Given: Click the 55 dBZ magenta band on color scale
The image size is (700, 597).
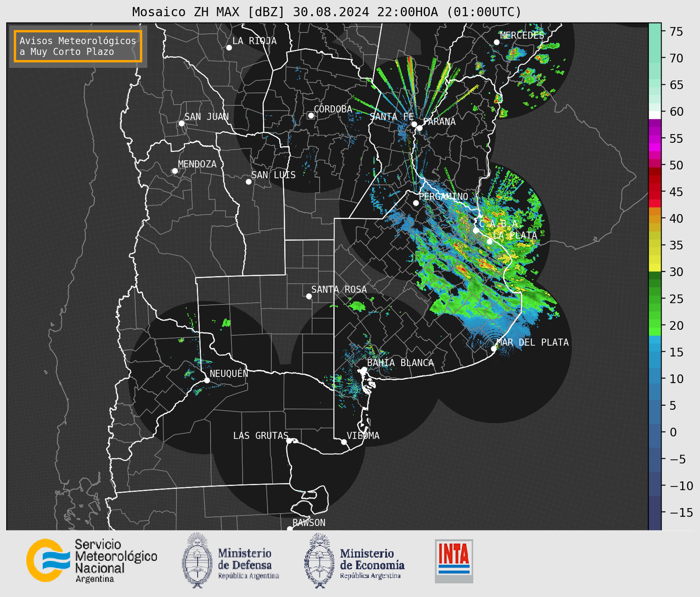Looking at the screenshot, I should coord(655,139).
